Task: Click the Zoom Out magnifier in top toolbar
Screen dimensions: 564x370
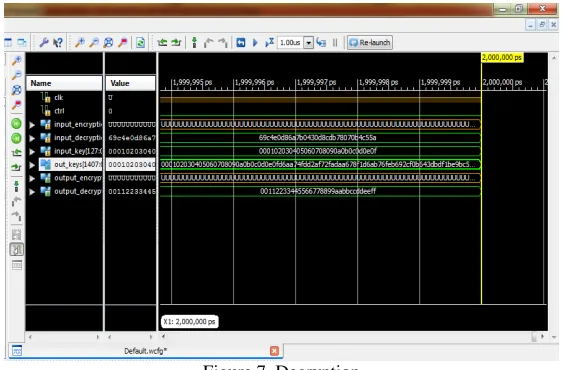Action: (x=94, y=43)
